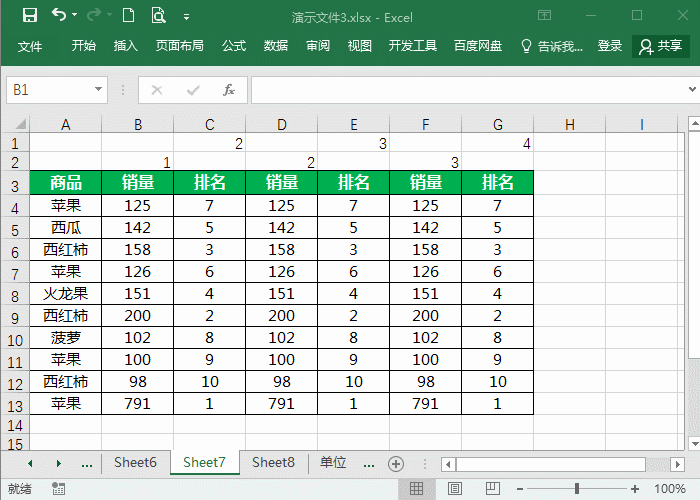Open Customize Quick Access Toolbar dropdown

click(187, 17)
